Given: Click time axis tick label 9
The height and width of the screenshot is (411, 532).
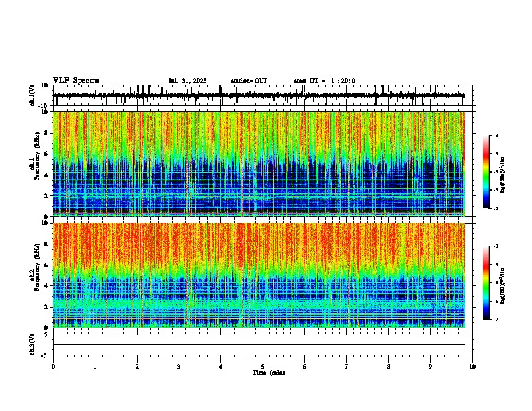Looking at the screenshot, I should (x=430, y=367).
